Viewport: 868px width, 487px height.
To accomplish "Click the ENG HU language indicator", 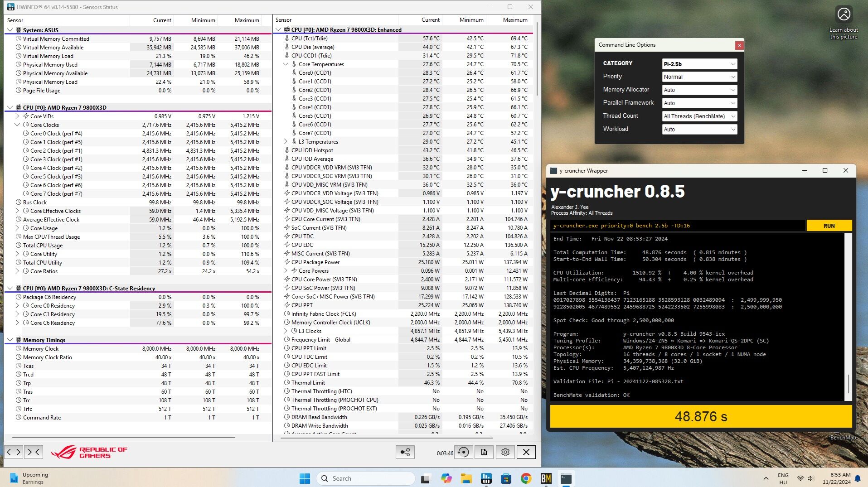I will pyautogui.click(x=783, y=478).
